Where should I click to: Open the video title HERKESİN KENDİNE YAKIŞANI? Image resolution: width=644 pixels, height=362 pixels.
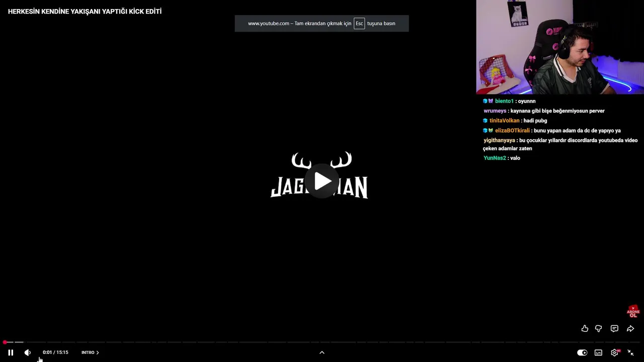click(85, 11)
